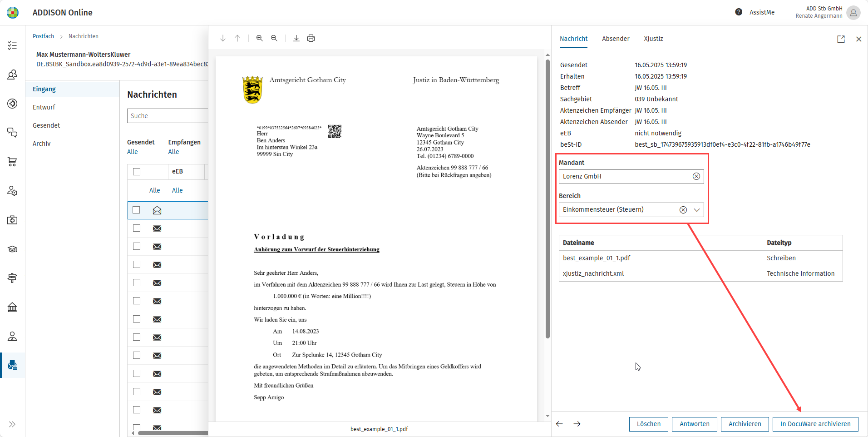Image resolution: width=868 pixels, height=437 pixels.
Task: Open the user profile avatar
Action: pos(853,13)
